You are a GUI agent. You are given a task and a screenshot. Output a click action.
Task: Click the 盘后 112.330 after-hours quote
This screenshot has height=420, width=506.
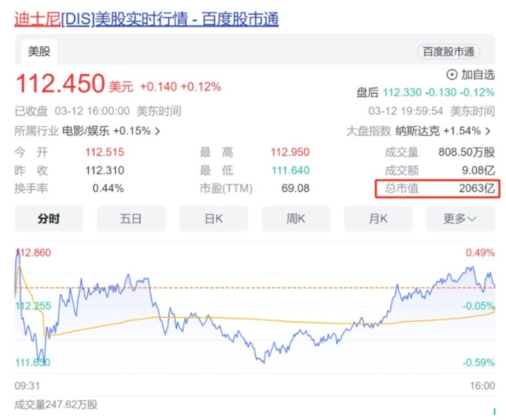[426, 92]
